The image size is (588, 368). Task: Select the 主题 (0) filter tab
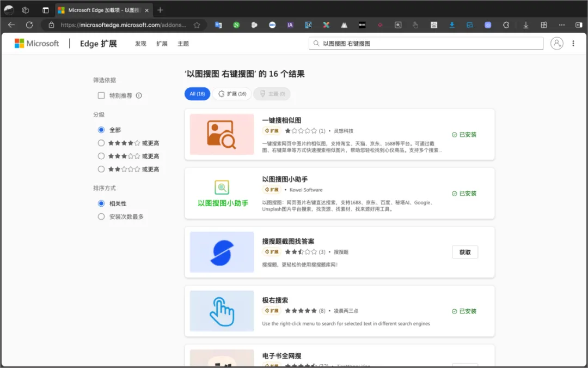pyautogui.click(x=272, y=94)
